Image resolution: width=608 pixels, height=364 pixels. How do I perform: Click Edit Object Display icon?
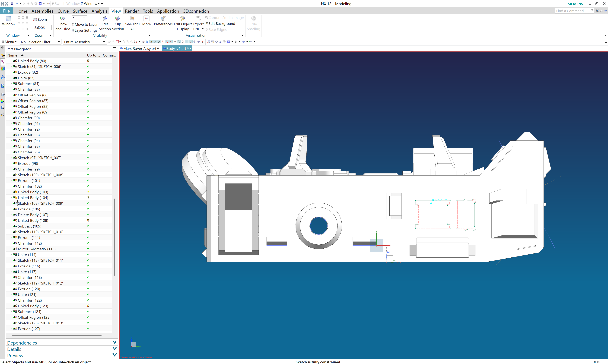(183, 19)
